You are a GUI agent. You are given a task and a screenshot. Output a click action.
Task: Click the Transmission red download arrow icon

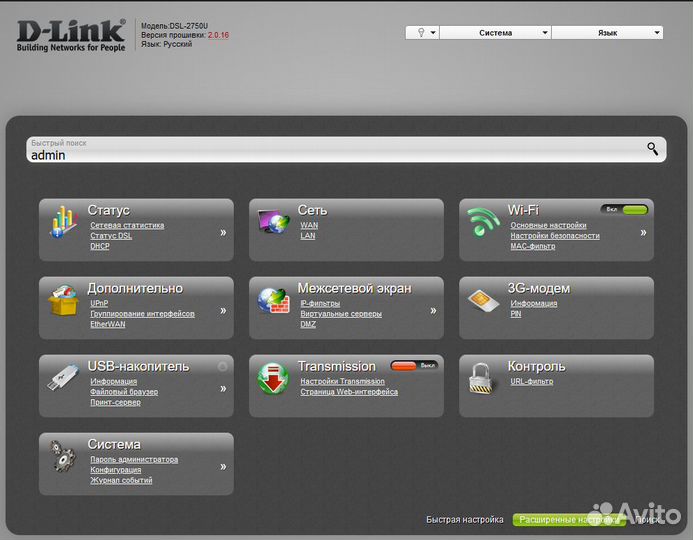[x=273, y=378]
